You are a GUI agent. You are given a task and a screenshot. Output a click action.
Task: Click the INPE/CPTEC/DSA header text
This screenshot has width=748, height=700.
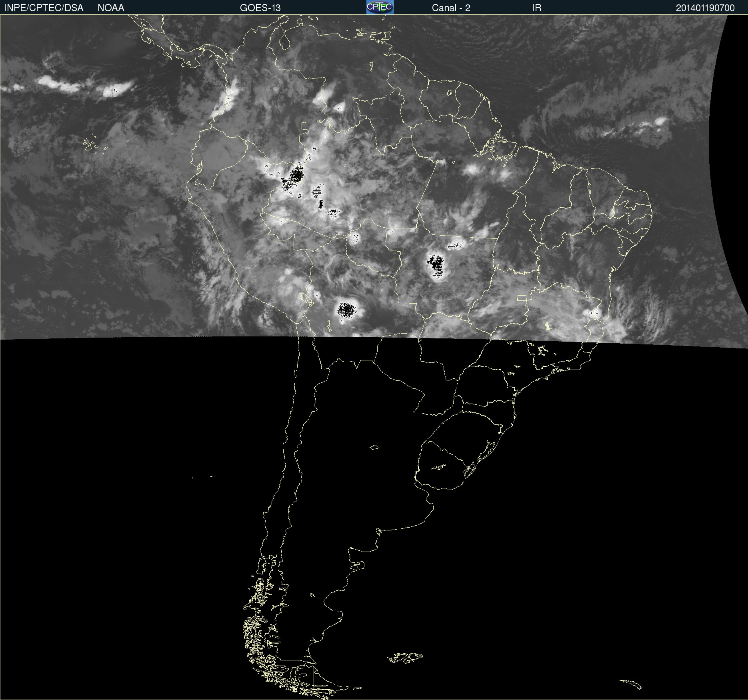pyautogui.click(x=44, y=8)
